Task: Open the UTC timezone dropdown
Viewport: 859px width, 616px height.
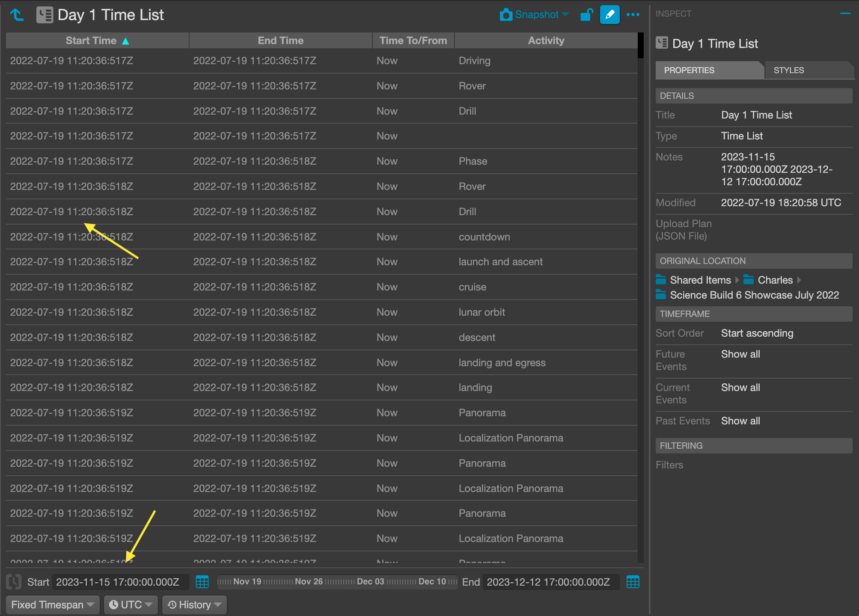Action: coord(130,604)
